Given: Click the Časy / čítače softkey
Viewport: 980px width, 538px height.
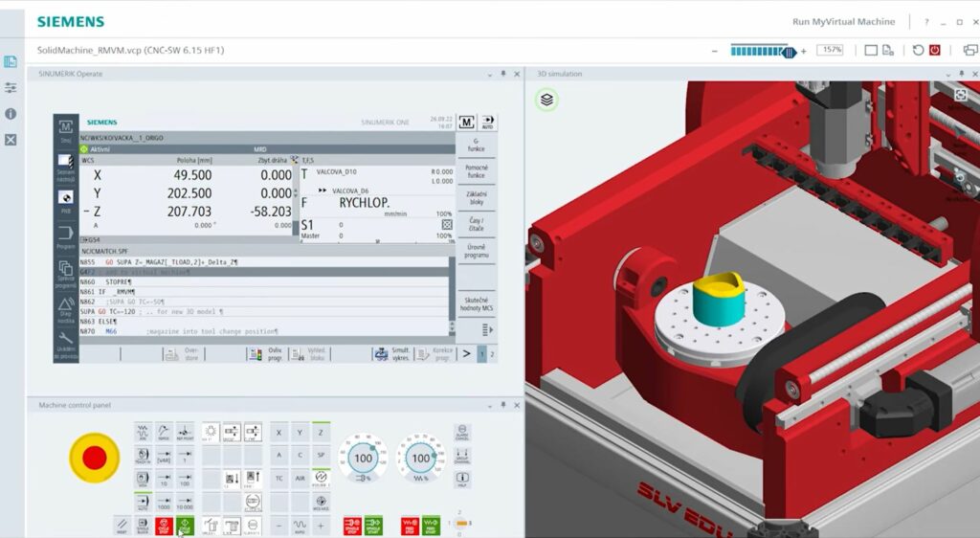Looking at the screenshot, I should (477, 224).
